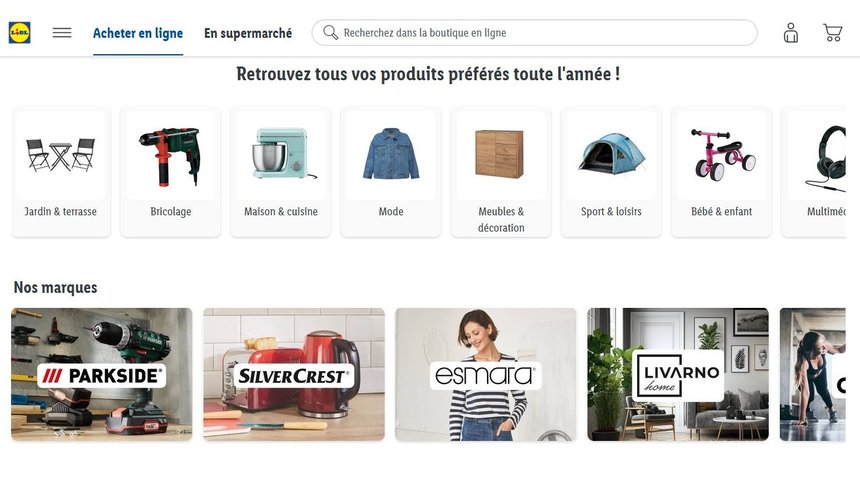The height and width of the screenshot is (484, 860).
Task: Open the Mode denim jacket category
Action: coord(391,172)
